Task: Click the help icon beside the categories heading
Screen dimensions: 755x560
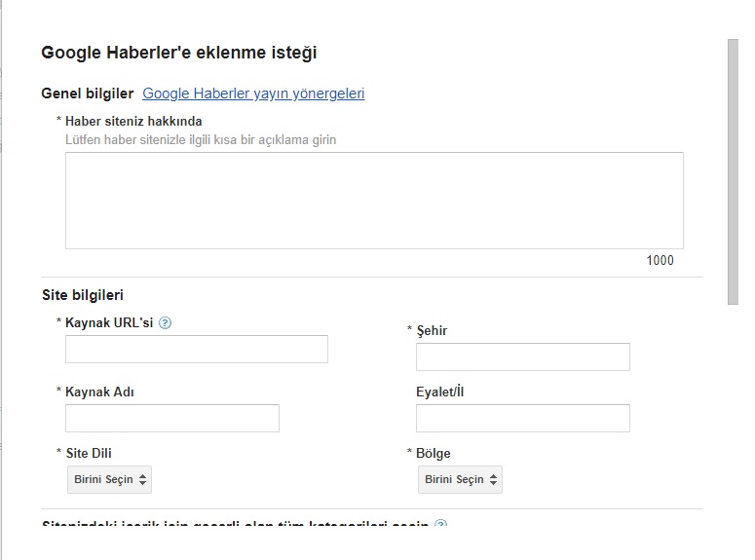Action: 440,526
